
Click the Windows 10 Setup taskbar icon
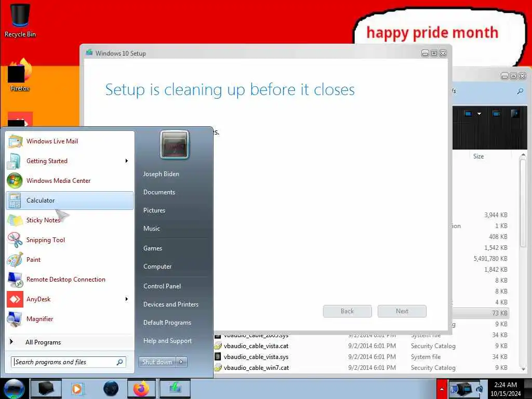pos(175,389)
